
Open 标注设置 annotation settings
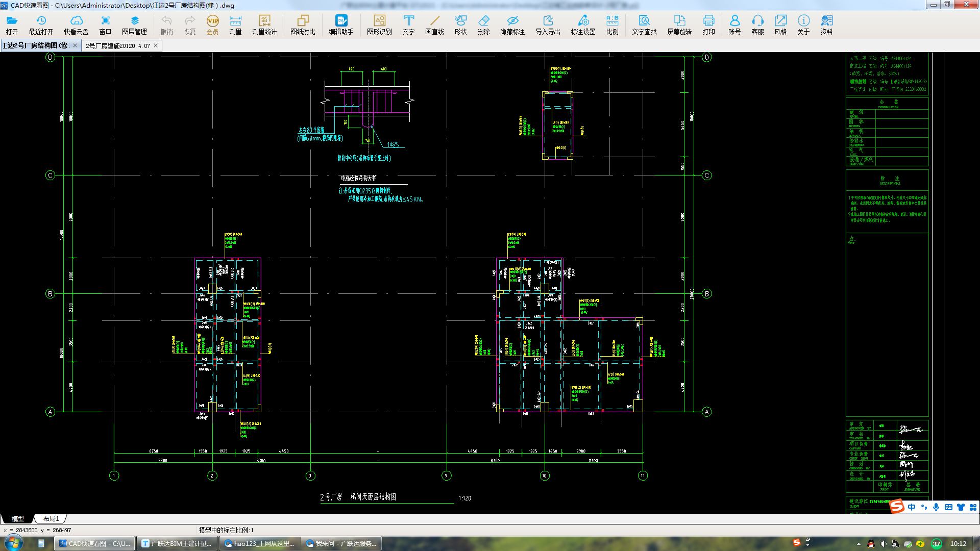point(583,25)
